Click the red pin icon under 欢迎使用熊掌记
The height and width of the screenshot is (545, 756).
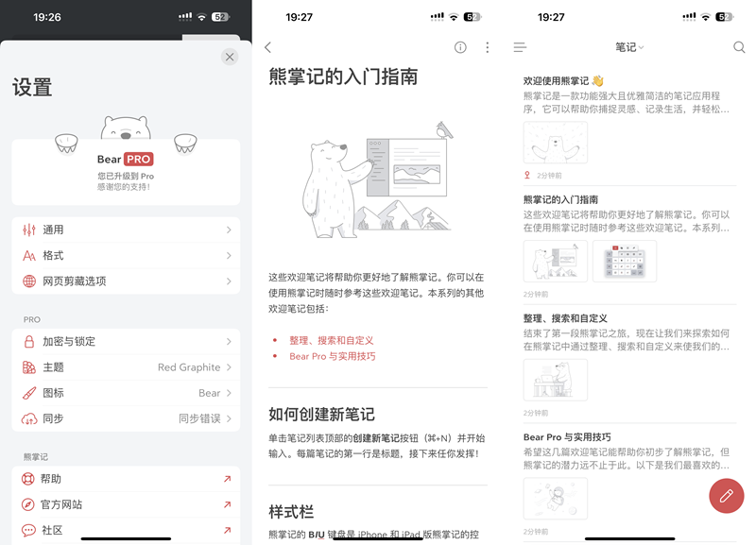[527, 176]
